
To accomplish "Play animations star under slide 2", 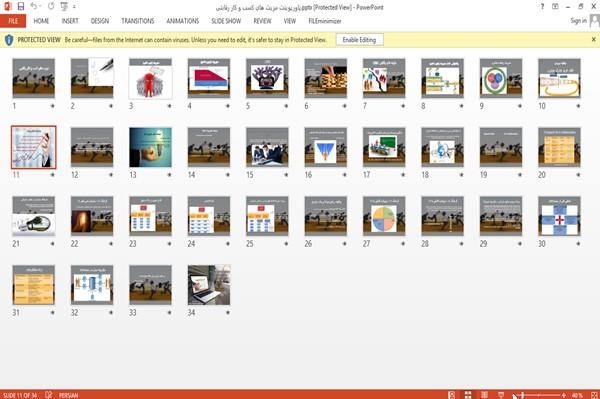I will point(111,106).
